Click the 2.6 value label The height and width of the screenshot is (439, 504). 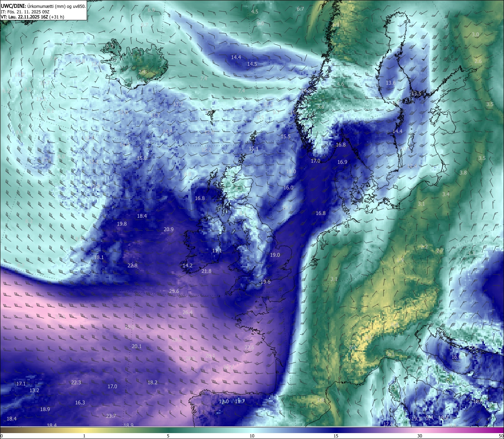pyautogui.click(x=478, y=61)
